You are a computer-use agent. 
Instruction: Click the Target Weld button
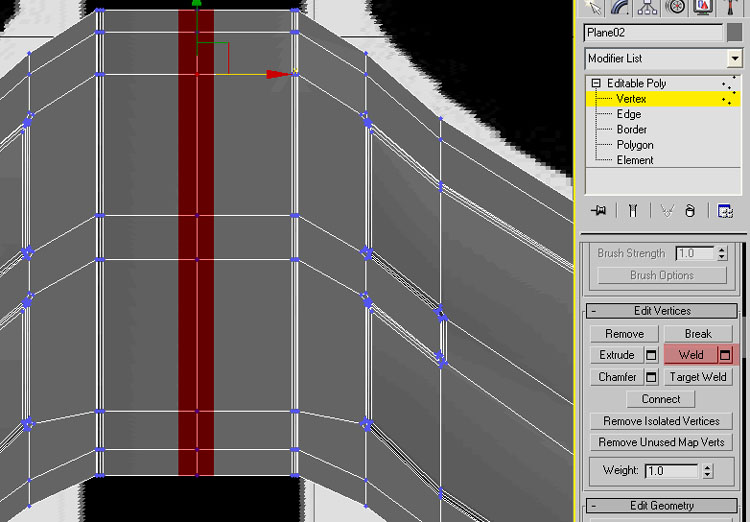tap(698, 377)
